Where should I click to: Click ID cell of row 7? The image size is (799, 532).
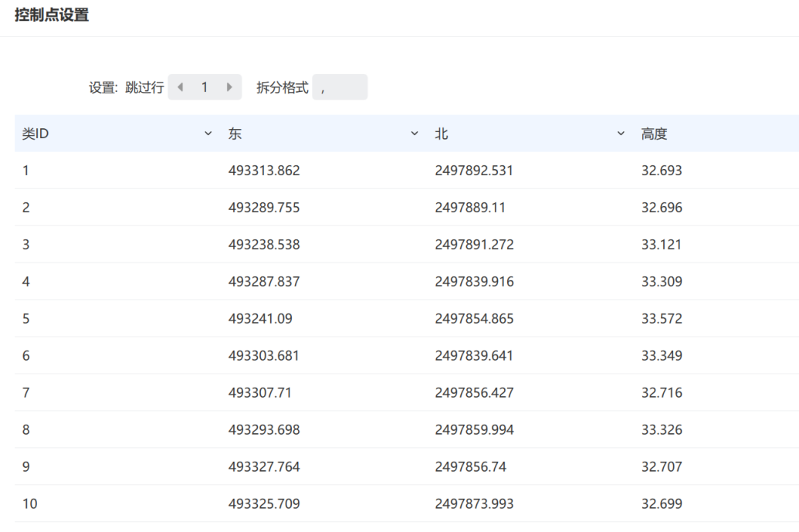[x=26, y=393]
